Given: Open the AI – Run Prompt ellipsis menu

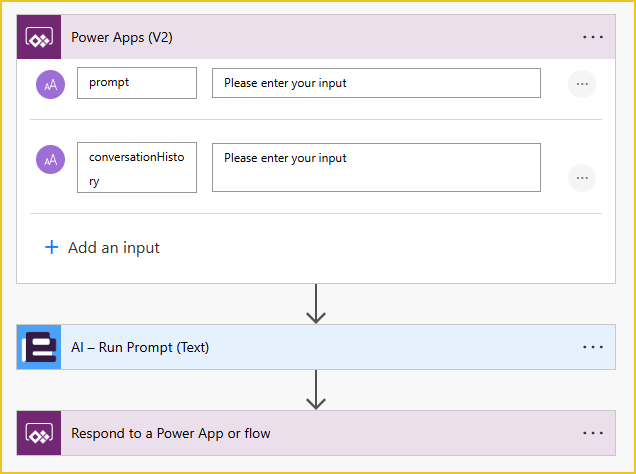Looking at the screenshot, I should [593, 347].
